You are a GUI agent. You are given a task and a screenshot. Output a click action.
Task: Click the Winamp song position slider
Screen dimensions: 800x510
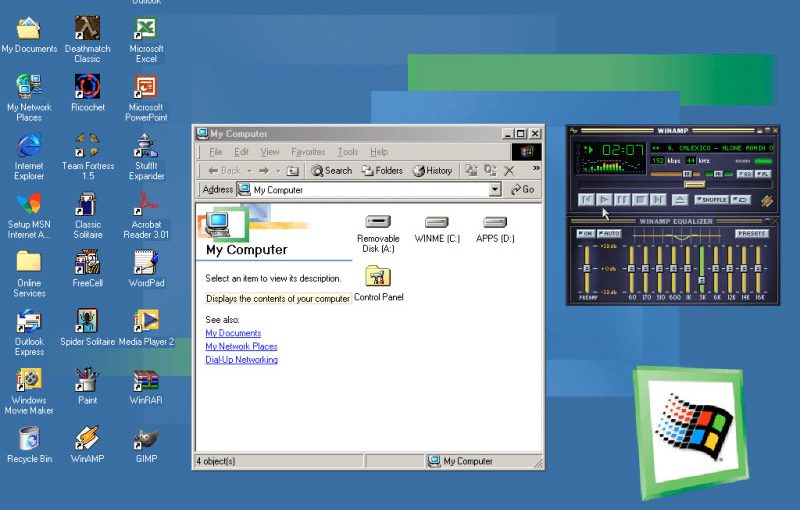click(x=694, y=184)
